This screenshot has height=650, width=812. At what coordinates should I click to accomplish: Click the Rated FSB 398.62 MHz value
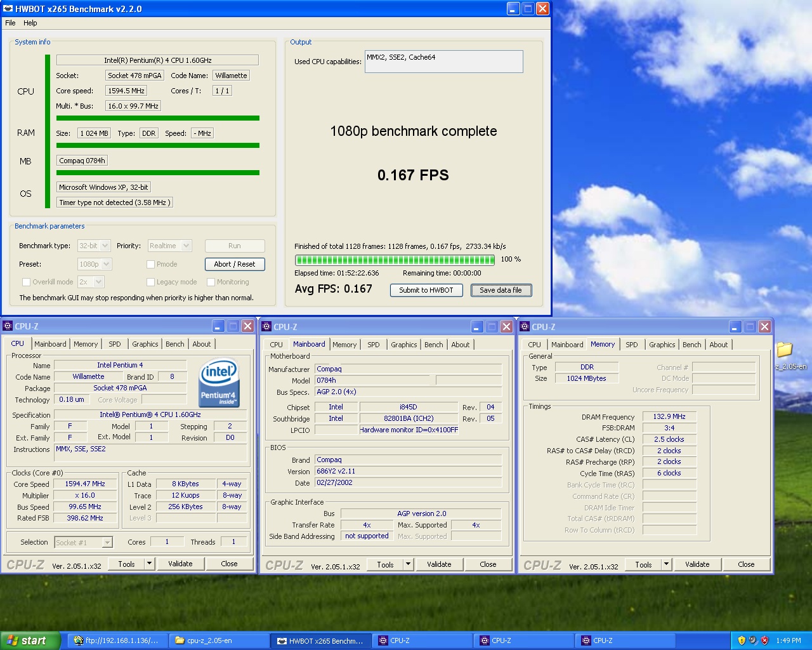point(86,518)
